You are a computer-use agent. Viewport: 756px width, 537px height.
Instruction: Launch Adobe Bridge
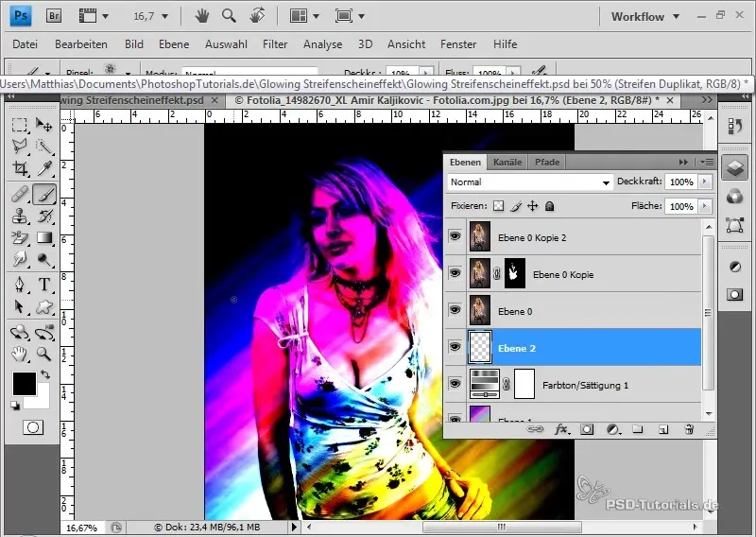54,16
